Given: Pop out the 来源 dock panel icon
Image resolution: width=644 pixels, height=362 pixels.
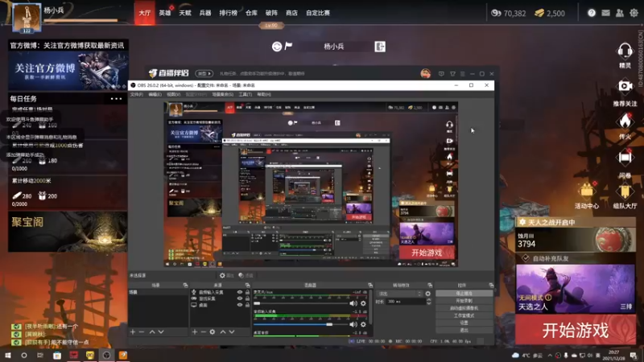Looking at the screenshot, I should [x=247, y=285].
